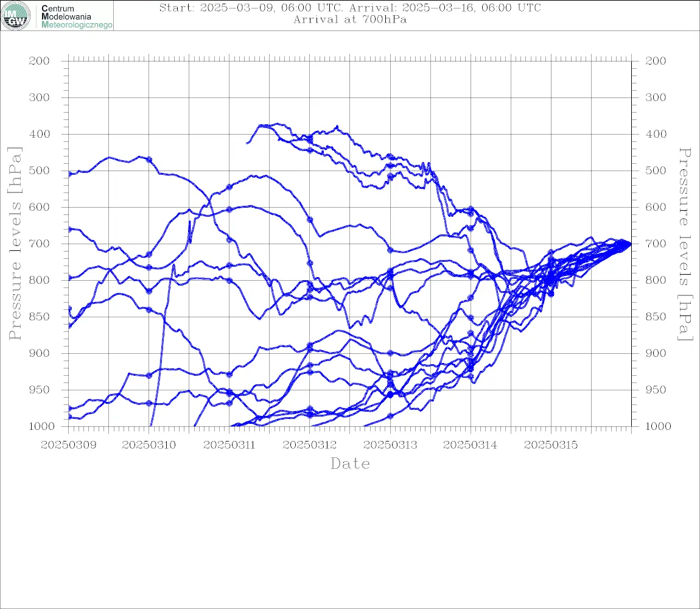The height and width of the screenshot is (609, 700).
Task: Click the 20250315 date label
Action: 550,445
